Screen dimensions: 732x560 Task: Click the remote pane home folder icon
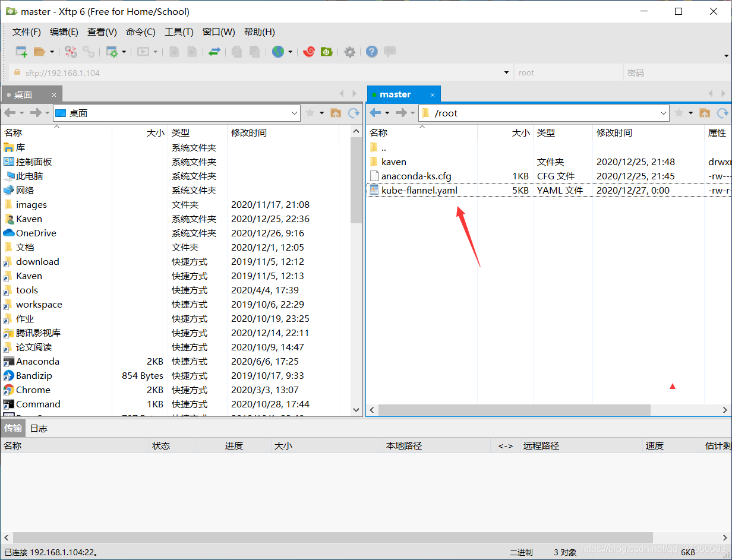705,113
